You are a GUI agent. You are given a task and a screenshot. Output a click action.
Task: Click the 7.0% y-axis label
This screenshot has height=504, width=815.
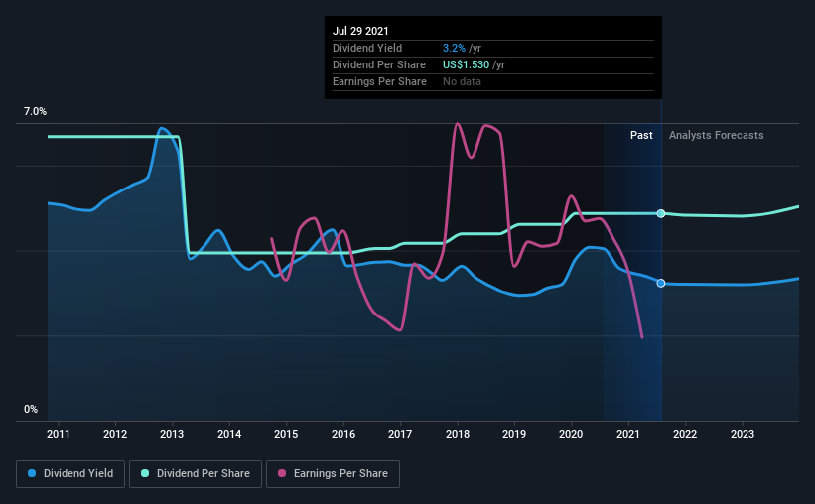click(35, 112)
